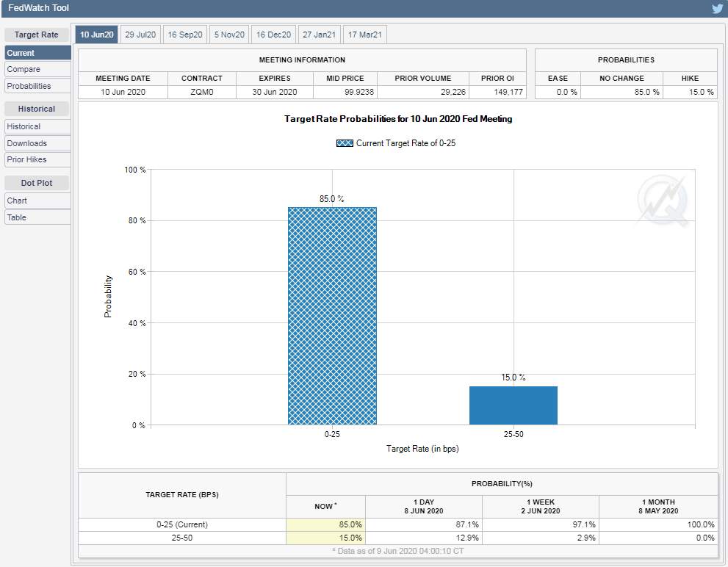Click the Dot Plot section header
The image size is (728, 567).
coord(36,183)
